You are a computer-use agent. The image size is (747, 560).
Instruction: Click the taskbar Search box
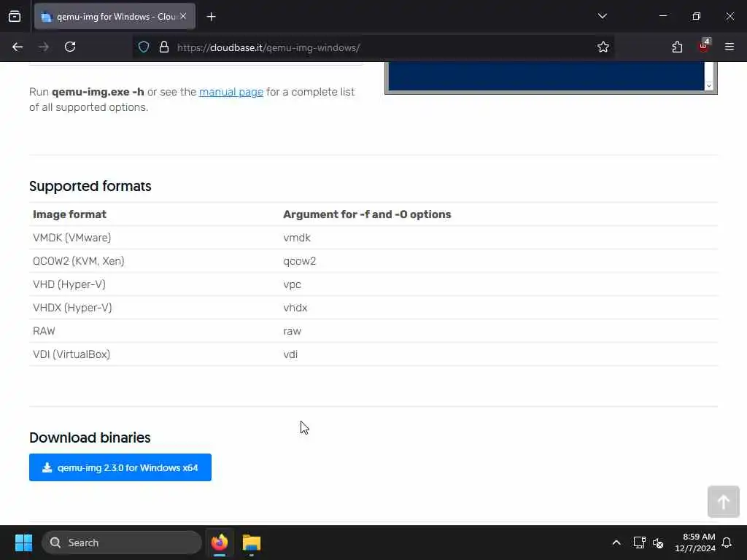pos(122,542)
